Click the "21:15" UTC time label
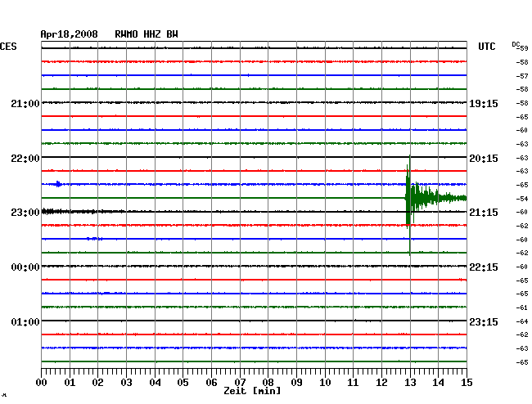Viewport: 532px width, 404px height. (x=484, y=213)
